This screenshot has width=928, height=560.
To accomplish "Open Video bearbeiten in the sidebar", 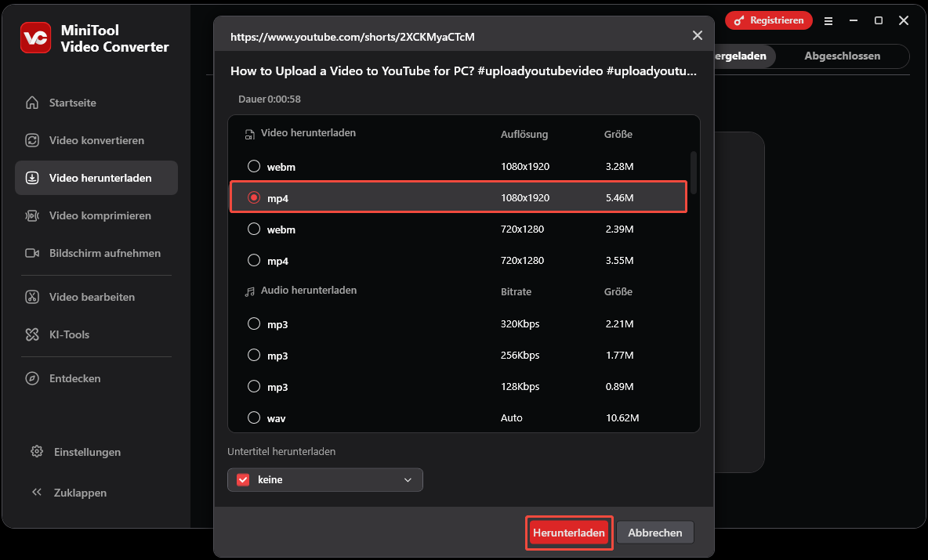I will click(x=96, y=297).
